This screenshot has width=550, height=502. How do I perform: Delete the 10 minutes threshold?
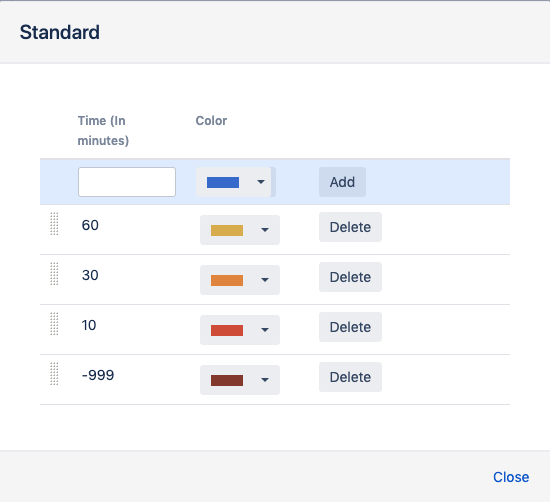[350, 327]
